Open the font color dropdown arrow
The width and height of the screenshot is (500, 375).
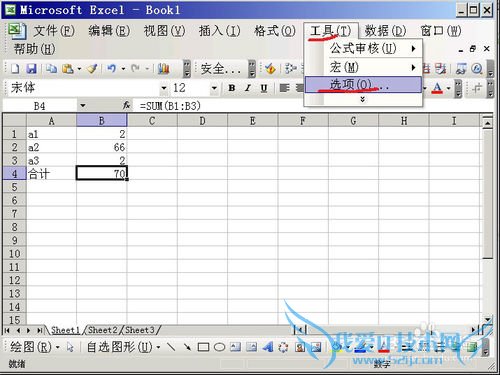(x=449, y=88)
